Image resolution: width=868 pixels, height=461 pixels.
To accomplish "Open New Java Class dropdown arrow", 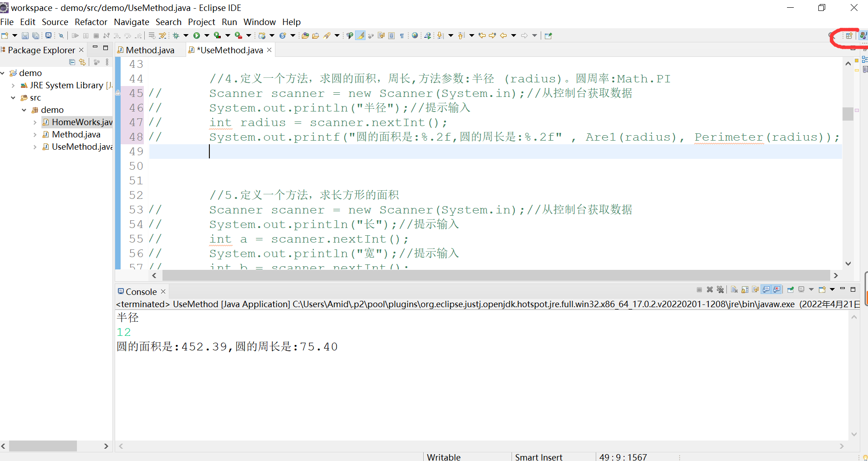I will (x=293, y=35).
